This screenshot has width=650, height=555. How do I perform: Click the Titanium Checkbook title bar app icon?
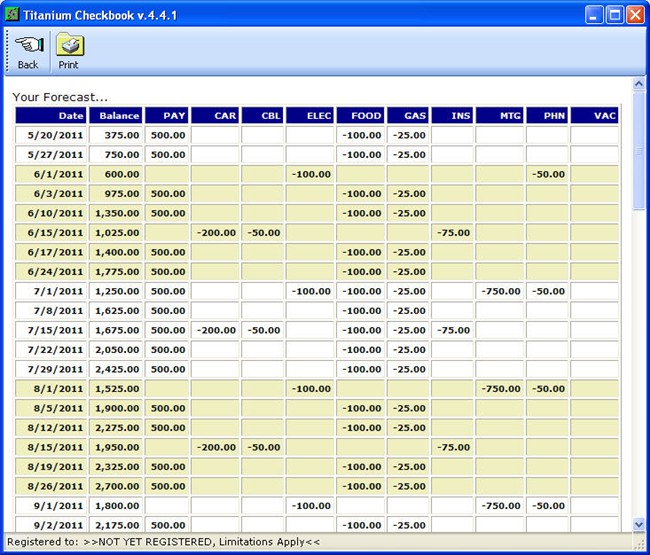click(12, 15)
